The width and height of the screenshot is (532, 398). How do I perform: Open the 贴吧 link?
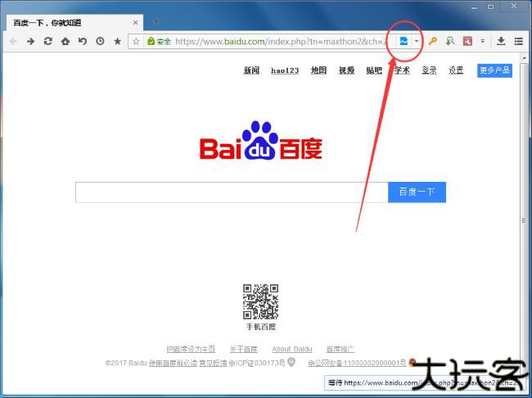pyautogui.click(x=374, y=70)
